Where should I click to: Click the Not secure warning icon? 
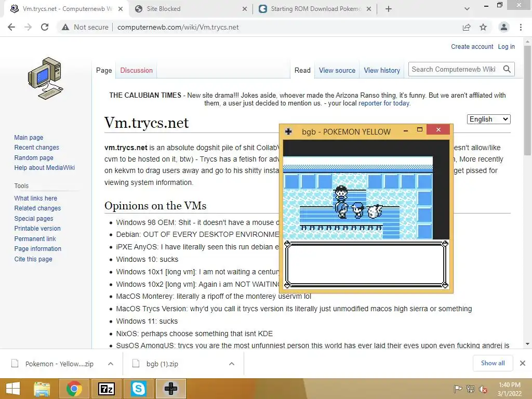(x=65, y=27)
